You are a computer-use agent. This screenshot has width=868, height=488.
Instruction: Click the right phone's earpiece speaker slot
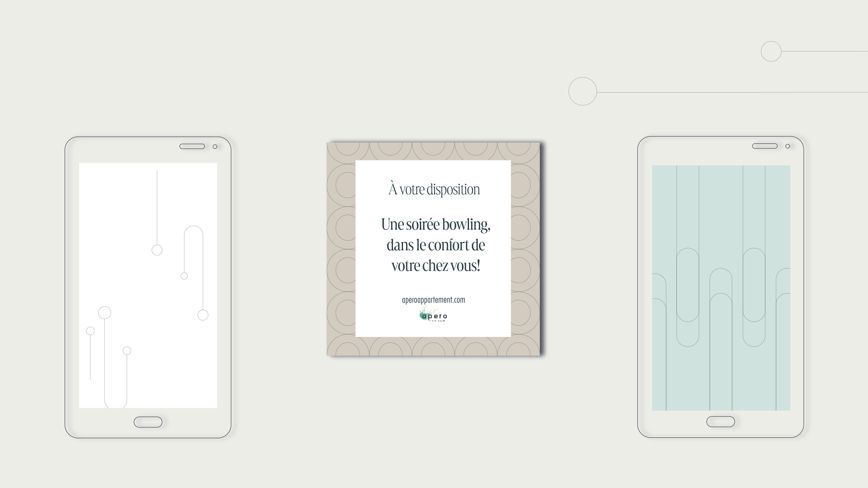[765, 146]
